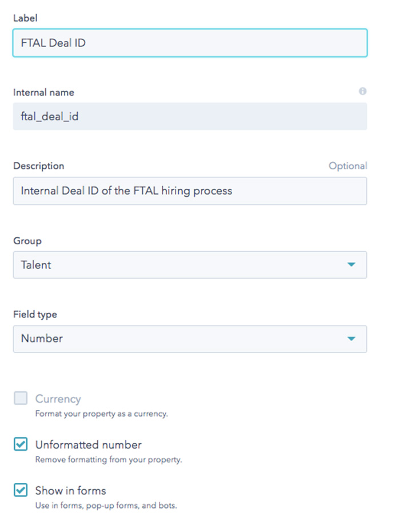Click the "Group" heading label

(x=27, y=241)
